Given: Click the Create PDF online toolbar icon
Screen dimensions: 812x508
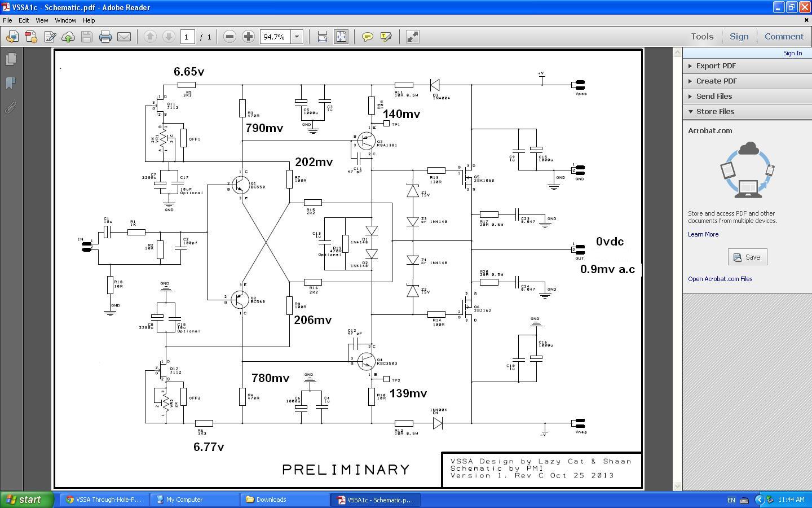Looking at the screenshot, I should 30,37.
